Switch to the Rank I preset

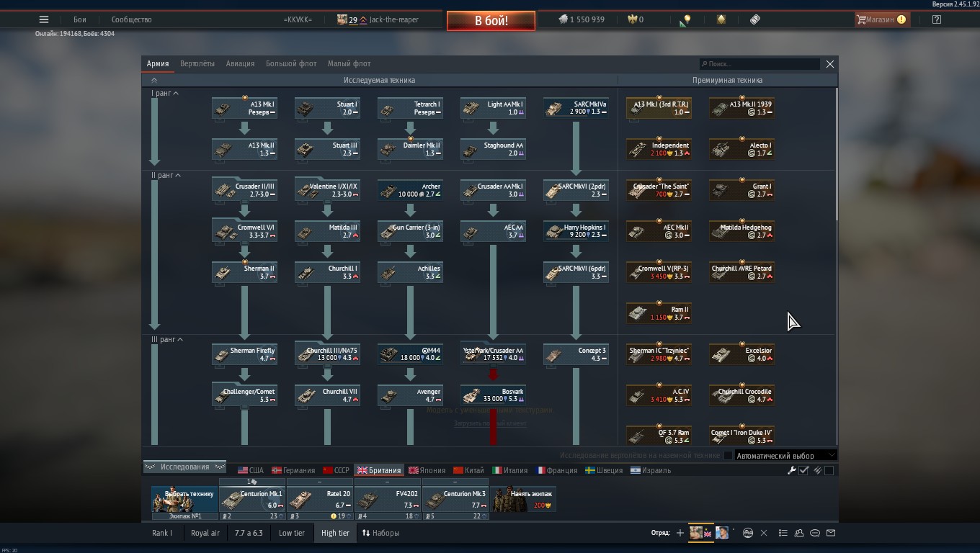click(x=162, y=533)
